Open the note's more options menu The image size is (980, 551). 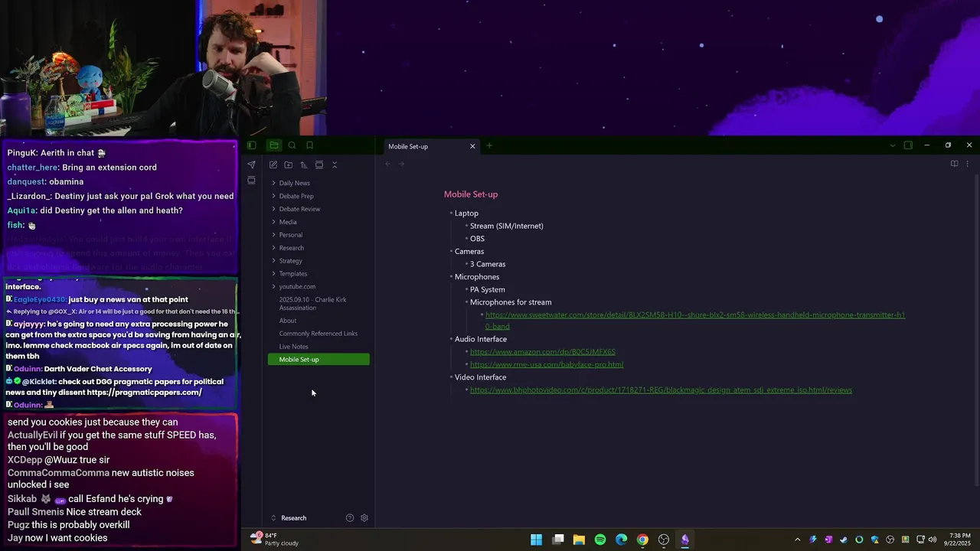click(x=967, y=164)
